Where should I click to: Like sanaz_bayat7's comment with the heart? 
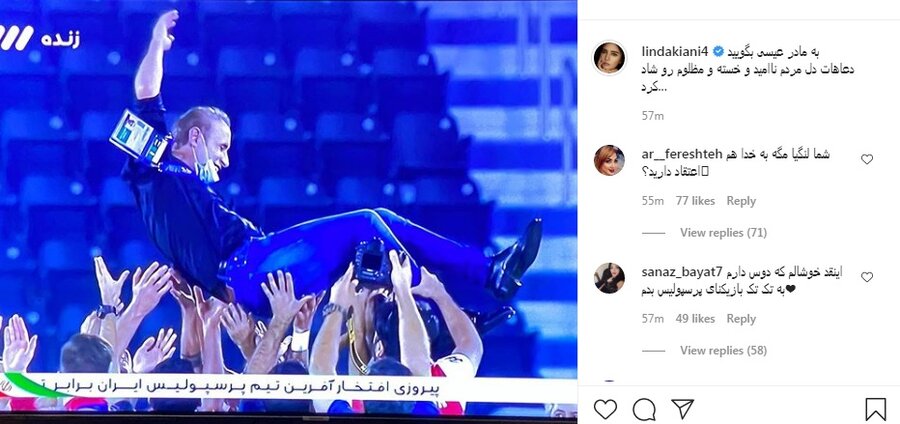(867, 277)
